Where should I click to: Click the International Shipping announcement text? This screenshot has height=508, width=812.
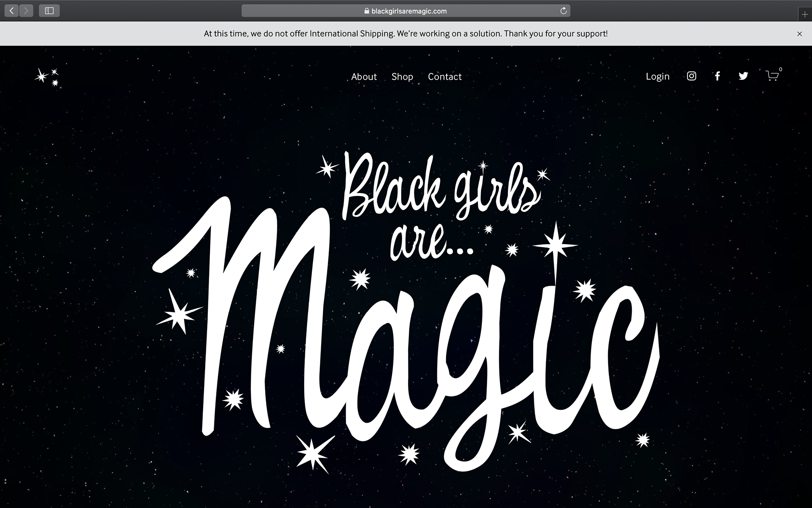(x=406, y=34)
